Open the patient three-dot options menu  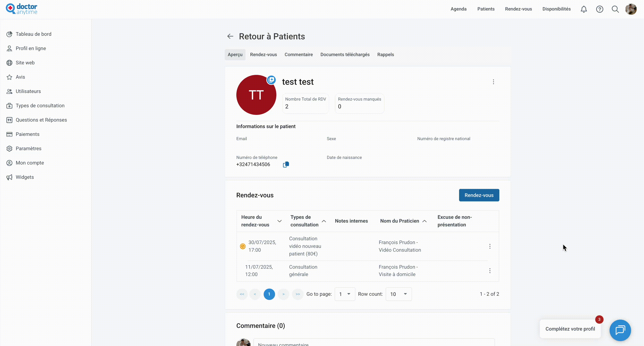493,82
